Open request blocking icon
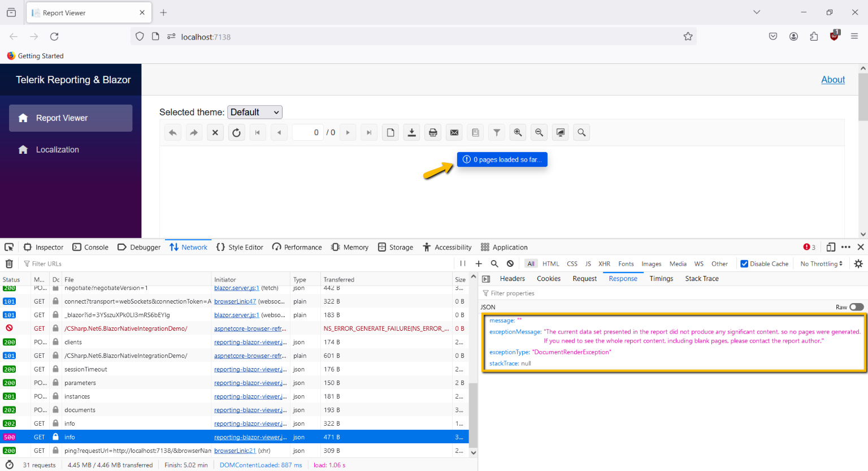This screenshot has width=868, height=471. click(x=510, y=263)
